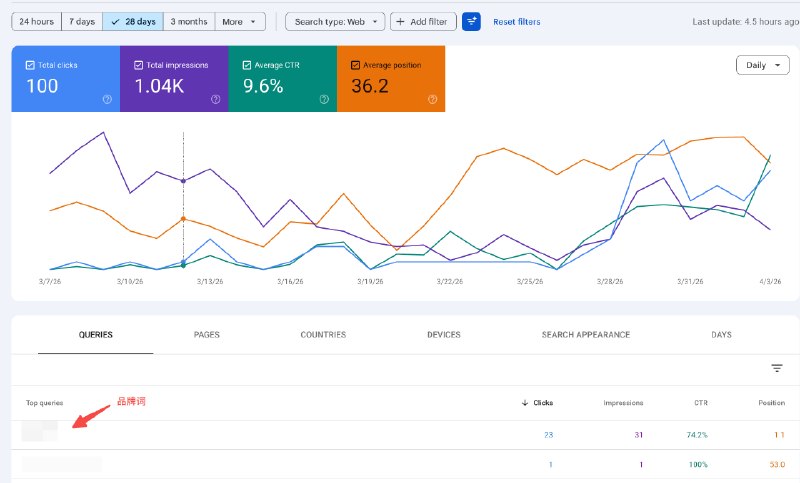Click help icon on Average CTR card
Viewport: 800px width, 483px height.
pos(324,99)
